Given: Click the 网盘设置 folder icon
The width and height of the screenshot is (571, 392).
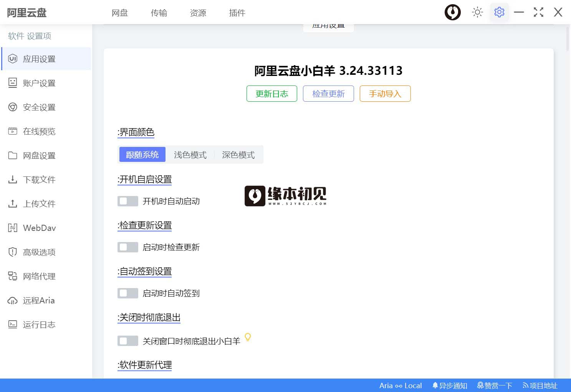Looking at the screenshot, I should click(13, 155).
